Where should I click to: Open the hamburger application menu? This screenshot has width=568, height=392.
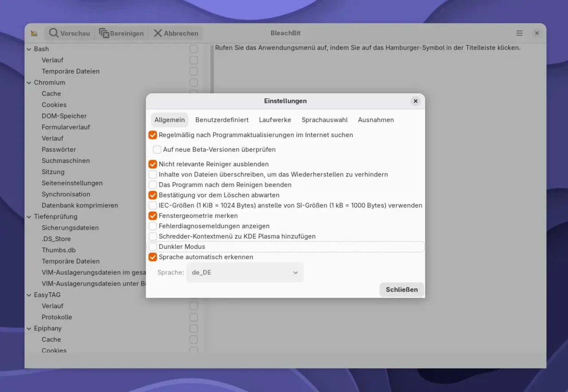519,33
